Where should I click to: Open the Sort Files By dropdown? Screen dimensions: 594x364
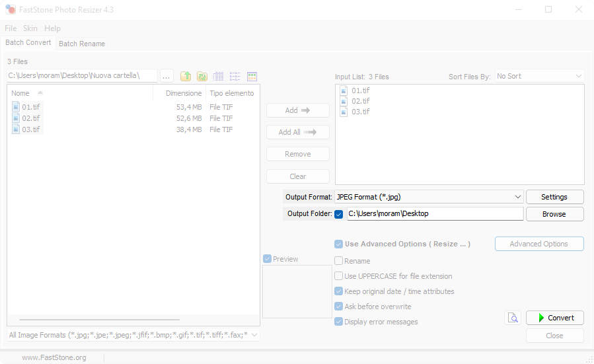(539, 76)
